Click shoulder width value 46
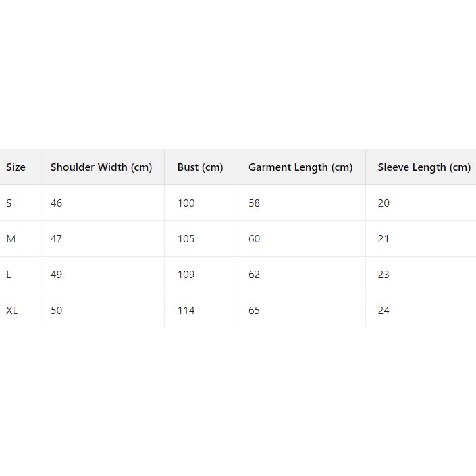Viewport: 476px width, 476px height. pyautogui.click(x=56, y=203)
